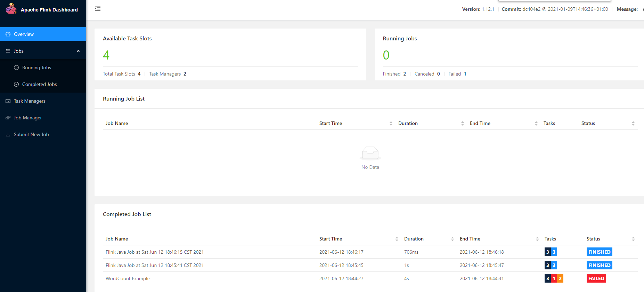Click the Running Jobs play-circle icon

[16, 68]
